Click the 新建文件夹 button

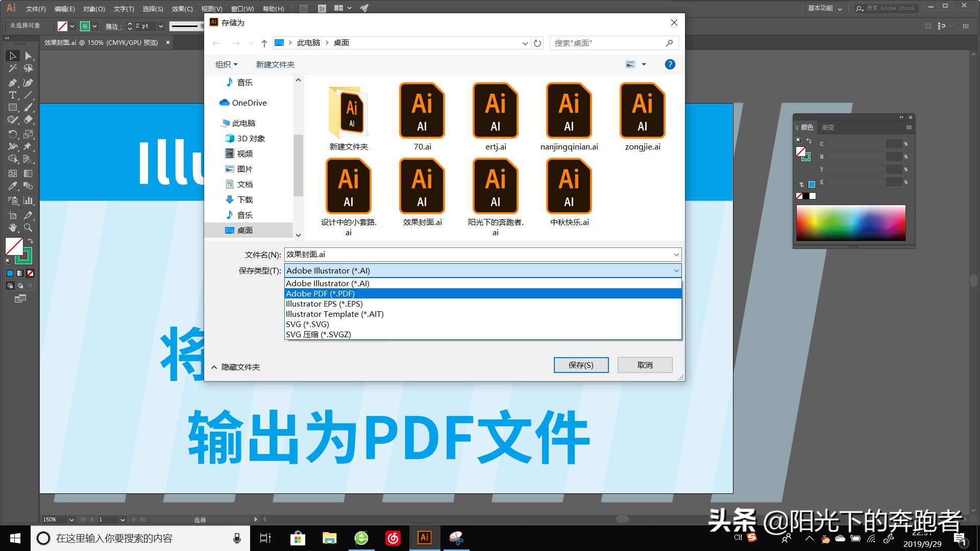[x=275, y=64]
